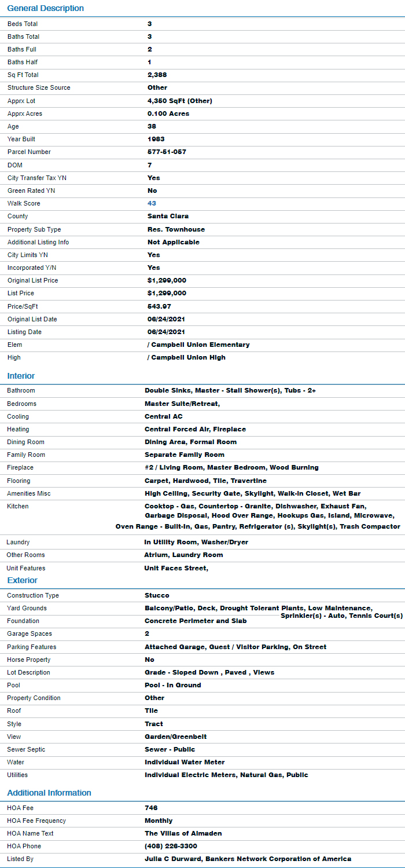The height and width of the screenshot is (868, 405).
Task: Select Pool value Pool - In Ground
Action: (173, 685)
